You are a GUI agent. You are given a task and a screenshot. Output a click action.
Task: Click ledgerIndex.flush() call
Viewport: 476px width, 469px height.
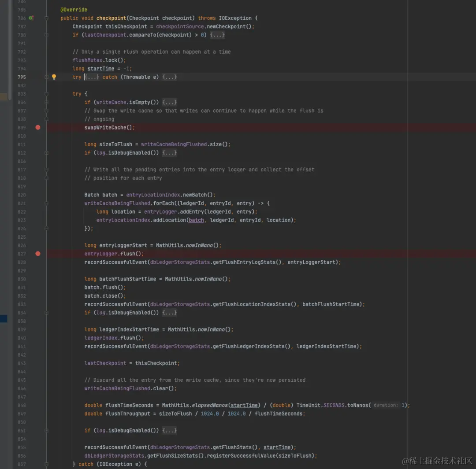(x=114, y=338)
